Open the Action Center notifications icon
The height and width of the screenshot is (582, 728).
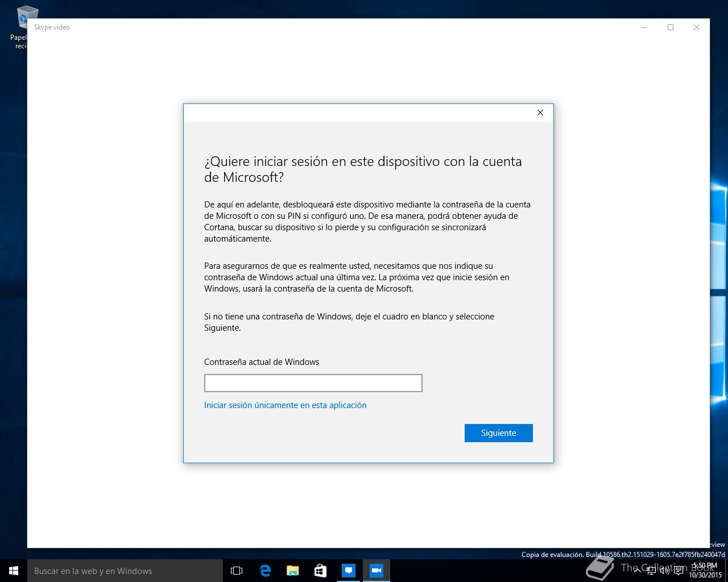[x=679, y=571]
